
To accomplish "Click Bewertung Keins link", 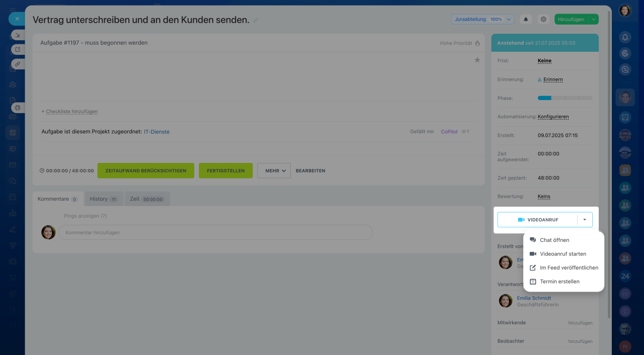I will click(544, 197).
